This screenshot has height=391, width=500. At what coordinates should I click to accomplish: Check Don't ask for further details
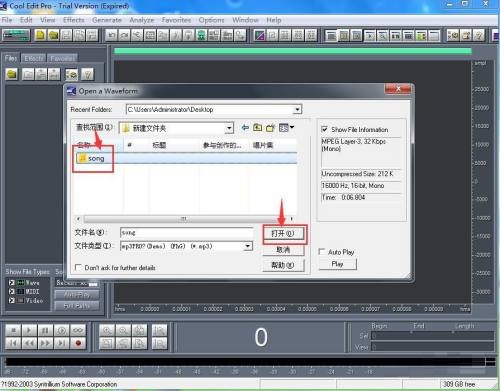pyautogui.click(x=78, y=267)
